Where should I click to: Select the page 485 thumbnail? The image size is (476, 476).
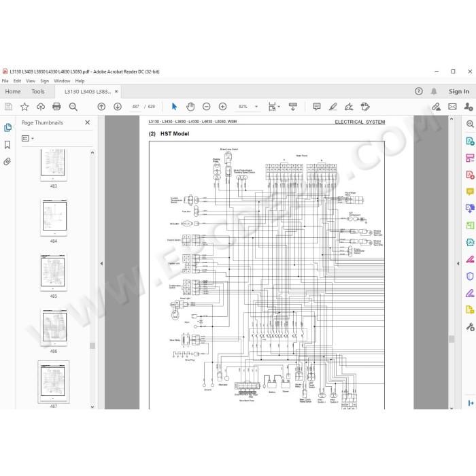(53, 272)
